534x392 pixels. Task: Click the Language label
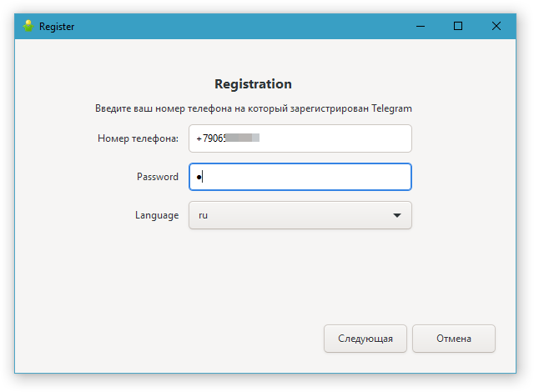(156, 215)
